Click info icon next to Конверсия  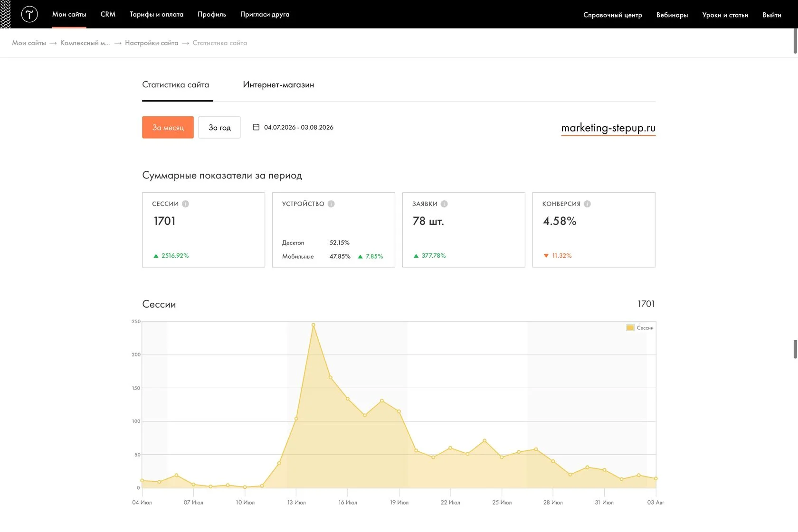[x=587, y=204]
